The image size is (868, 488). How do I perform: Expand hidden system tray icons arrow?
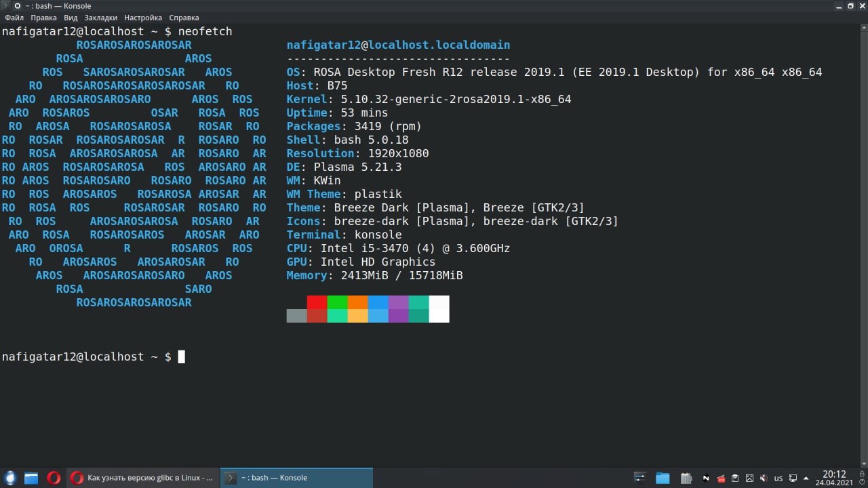(x=807, y=478)
